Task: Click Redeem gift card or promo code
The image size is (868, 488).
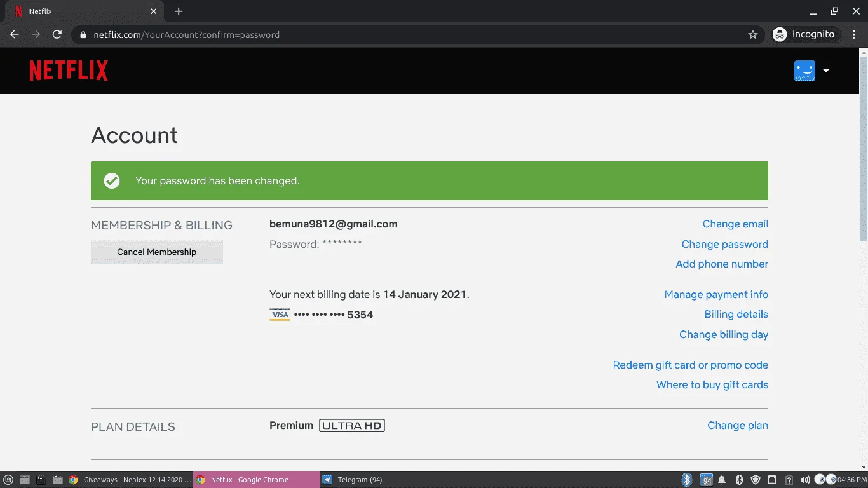Action: (x=690, y=365)
